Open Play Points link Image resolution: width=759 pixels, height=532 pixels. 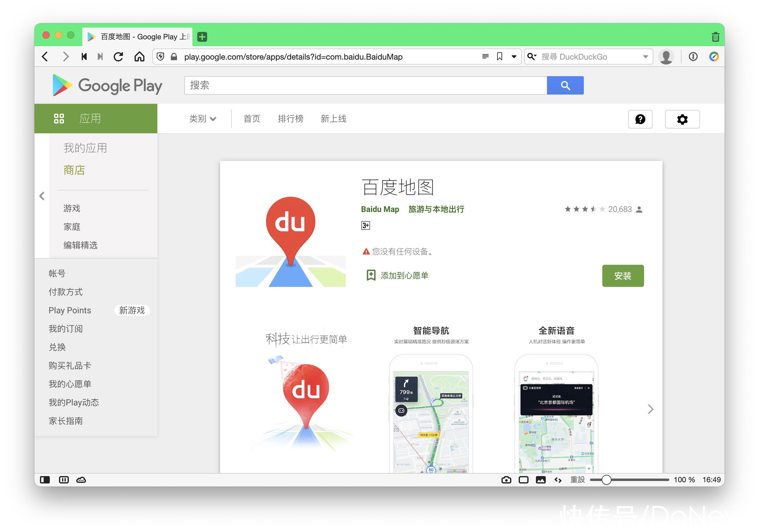coord(70,310)
